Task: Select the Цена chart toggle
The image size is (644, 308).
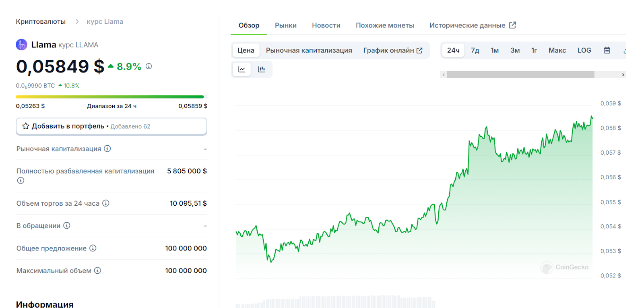Action: 246,50
